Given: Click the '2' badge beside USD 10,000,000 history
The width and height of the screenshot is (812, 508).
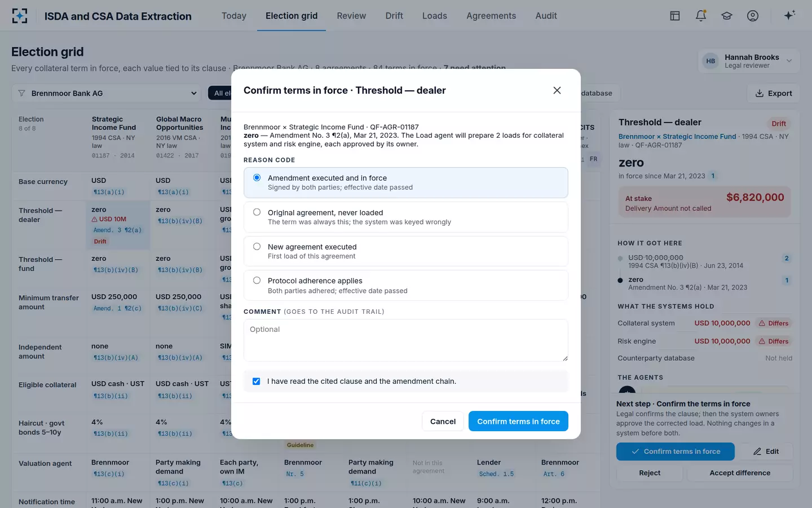Looking at the screenshot, I should coord(787,259).
